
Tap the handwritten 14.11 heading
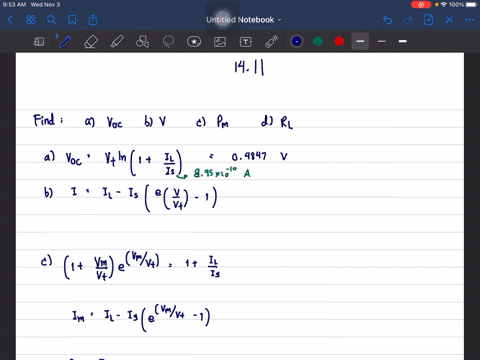click(249, 68)
